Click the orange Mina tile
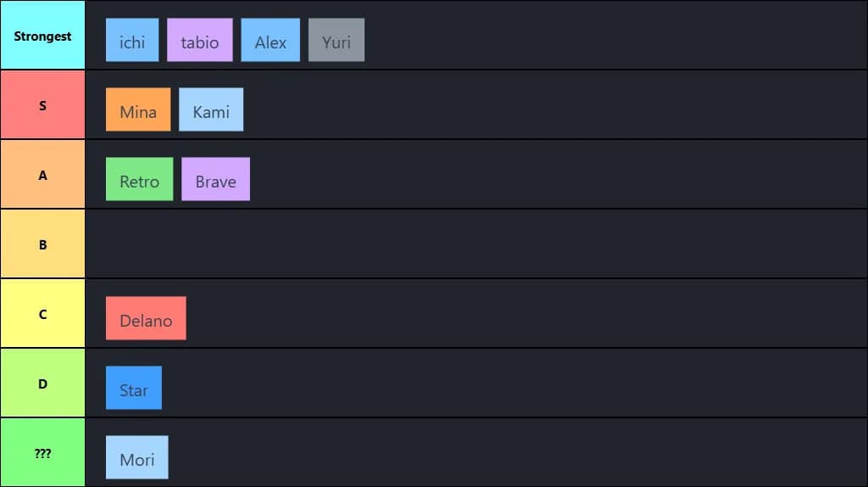 138,109
